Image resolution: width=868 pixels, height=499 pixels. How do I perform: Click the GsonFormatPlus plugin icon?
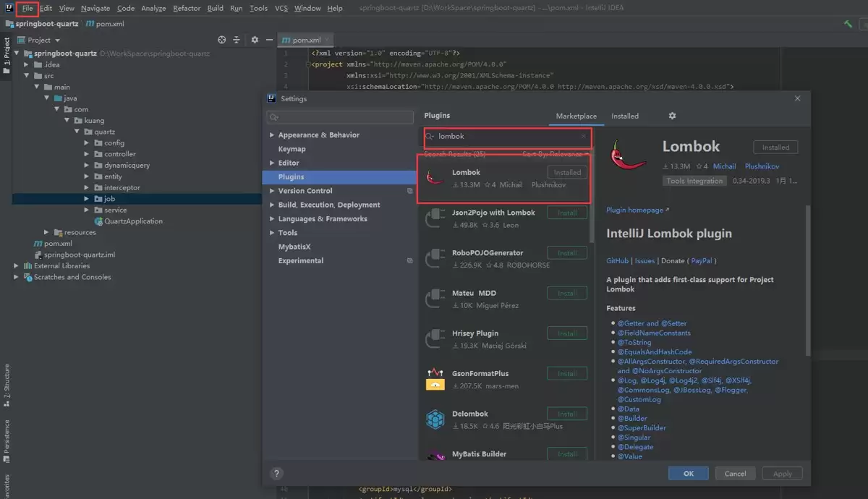(435, 379)
